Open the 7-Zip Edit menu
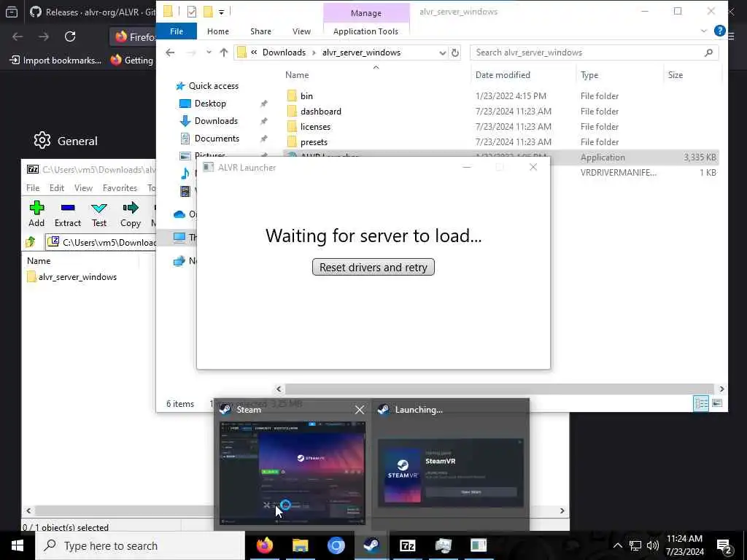The image size is (747, 560). [x=57, y=188]
